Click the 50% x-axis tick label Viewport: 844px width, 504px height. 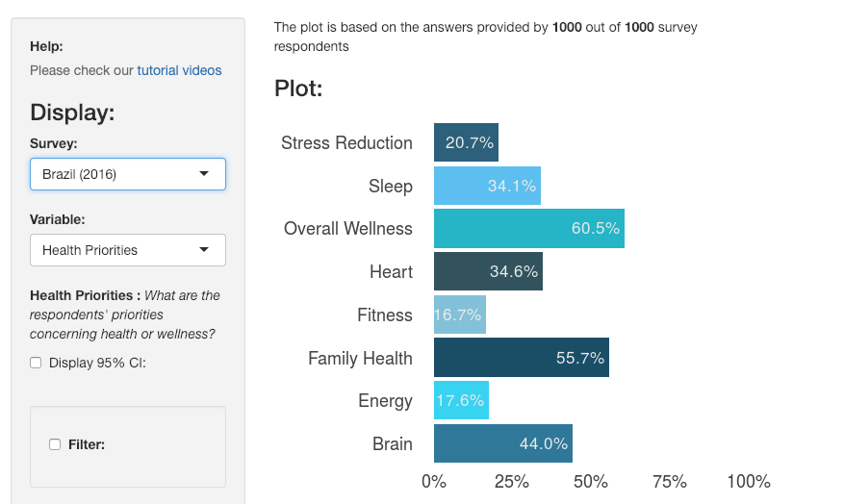(591, 482)
